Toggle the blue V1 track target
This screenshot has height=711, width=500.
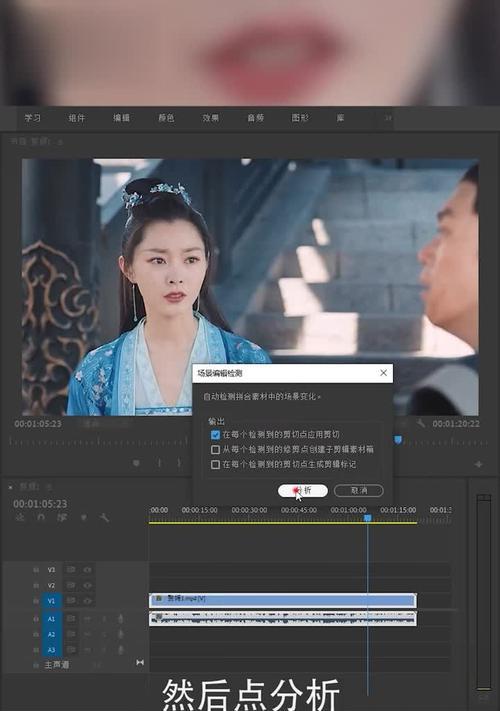pyautogui.click(x=51, y=601)
